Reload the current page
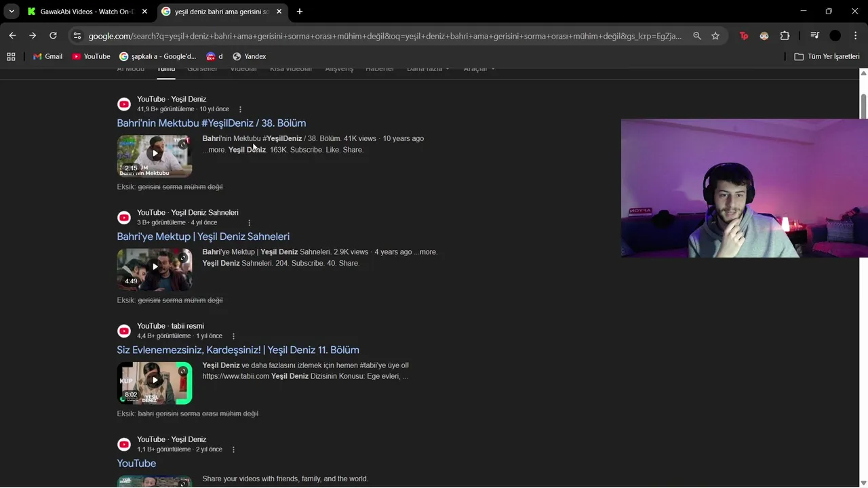Viewport: 868px width, 488px height. pos(53,36)
